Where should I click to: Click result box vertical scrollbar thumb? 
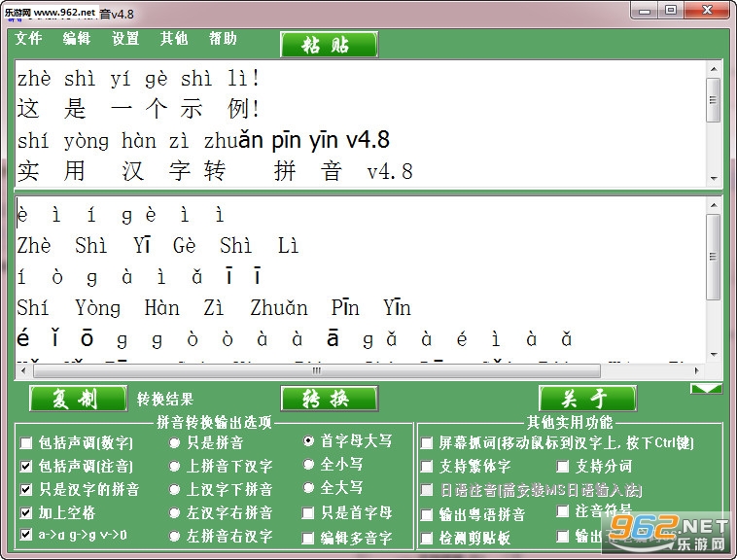(714, 257)
